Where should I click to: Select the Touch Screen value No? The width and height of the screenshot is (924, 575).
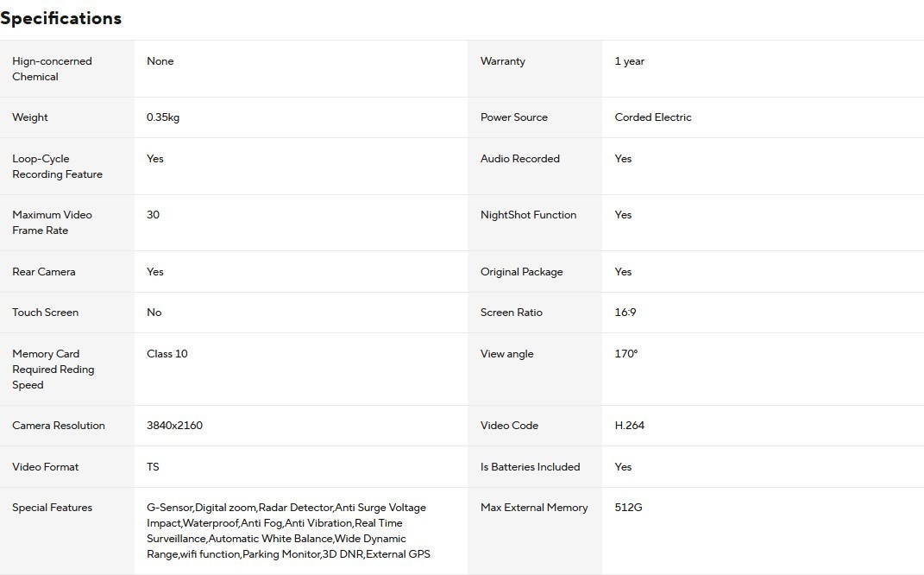point(154,313)
